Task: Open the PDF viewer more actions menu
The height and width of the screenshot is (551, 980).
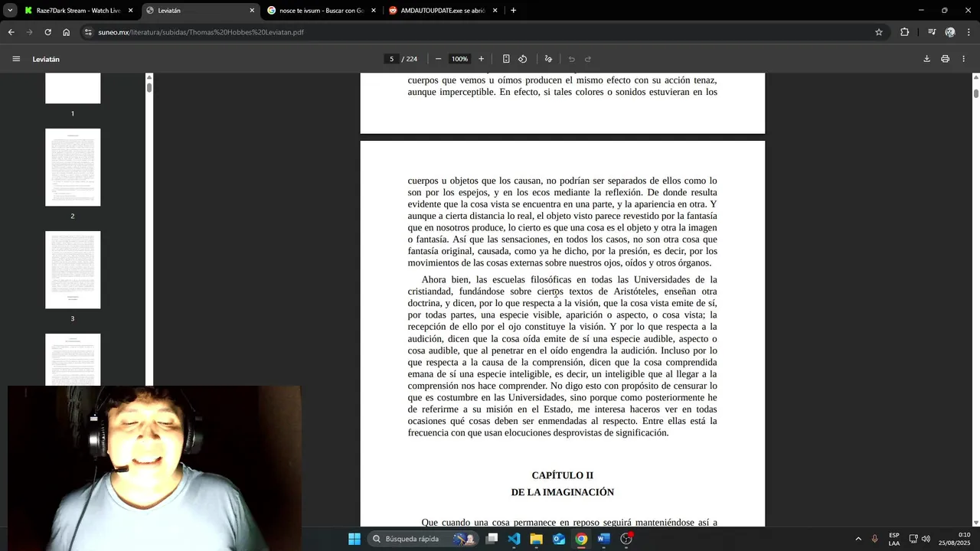Action: [963, 59]
